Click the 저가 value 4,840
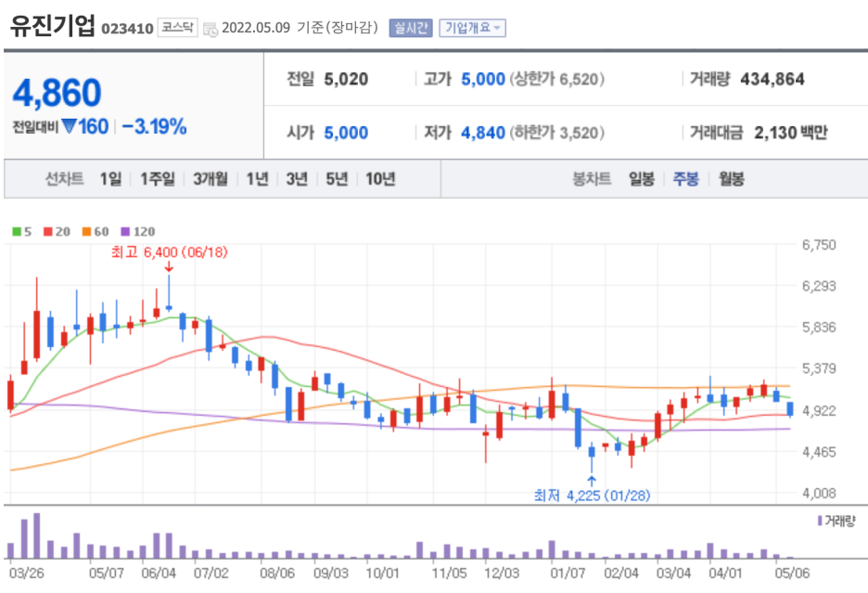 coord(483,133)
